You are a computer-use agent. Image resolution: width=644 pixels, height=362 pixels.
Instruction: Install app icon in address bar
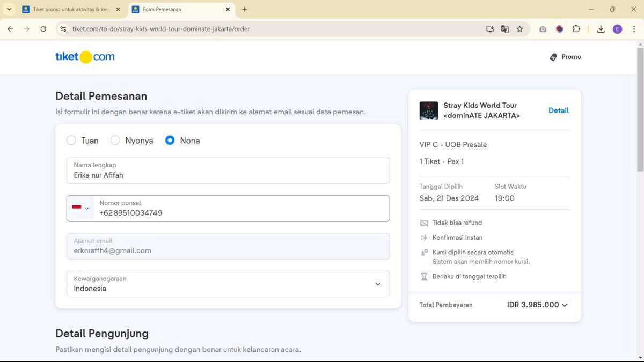point(490,29)
